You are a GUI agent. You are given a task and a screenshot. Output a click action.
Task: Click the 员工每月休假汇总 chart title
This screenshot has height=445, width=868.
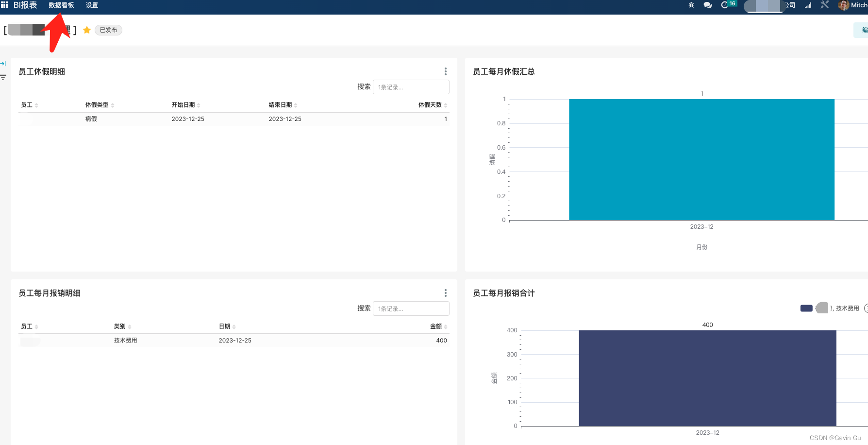[x=503, y=71]
